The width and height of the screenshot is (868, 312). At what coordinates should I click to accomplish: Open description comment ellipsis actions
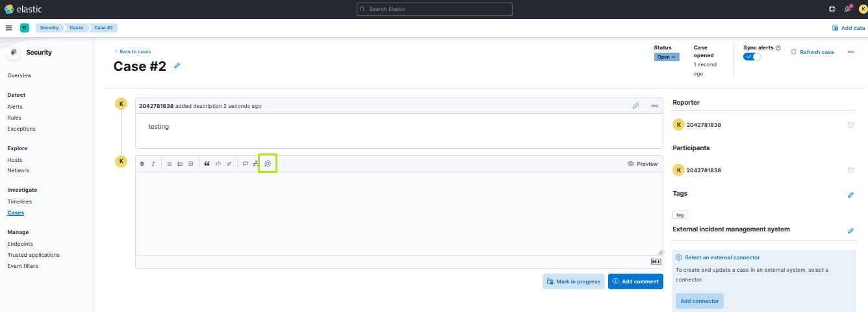(655, 105)
